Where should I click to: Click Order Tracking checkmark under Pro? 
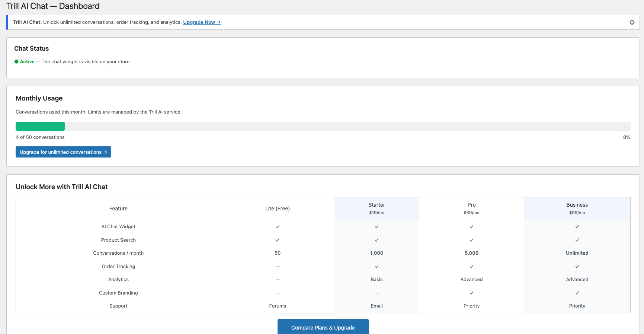[x=471, y=267]
